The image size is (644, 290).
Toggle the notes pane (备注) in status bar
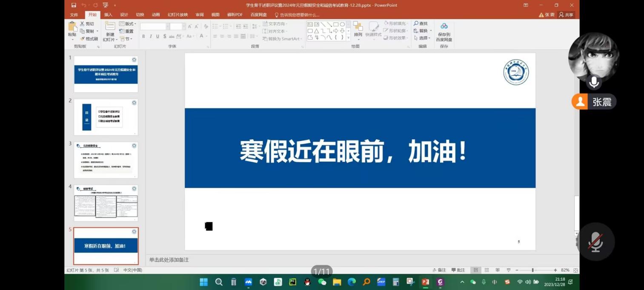pos(439,270)
